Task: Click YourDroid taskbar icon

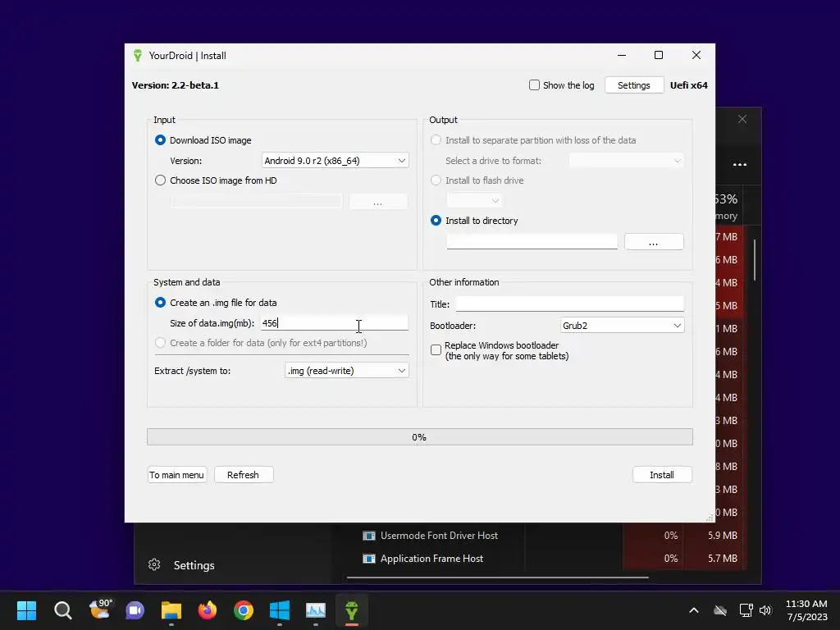Action: (x=351, y=610)
